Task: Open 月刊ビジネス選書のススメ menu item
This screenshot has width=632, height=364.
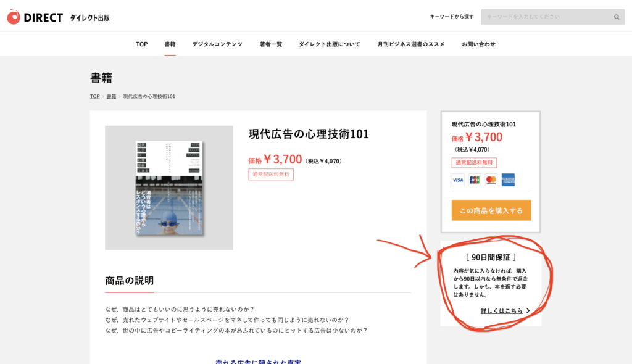Action: pyautogui.click(x=410, y=44)
